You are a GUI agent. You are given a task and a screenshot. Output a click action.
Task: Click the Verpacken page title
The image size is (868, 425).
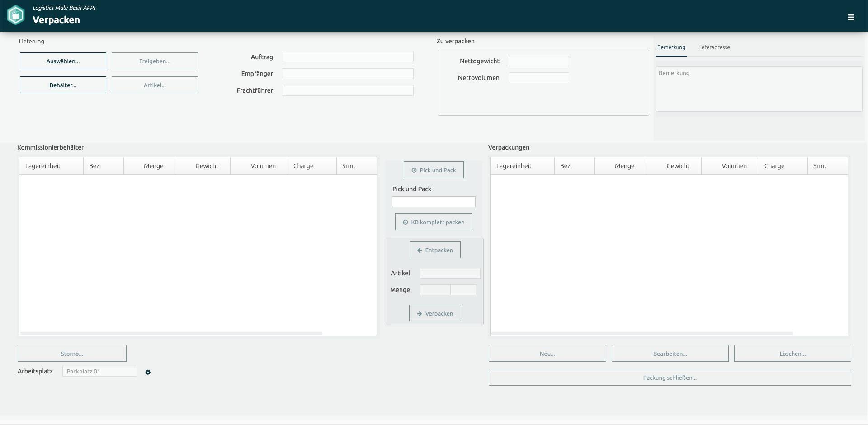click(x=56, y=20)
